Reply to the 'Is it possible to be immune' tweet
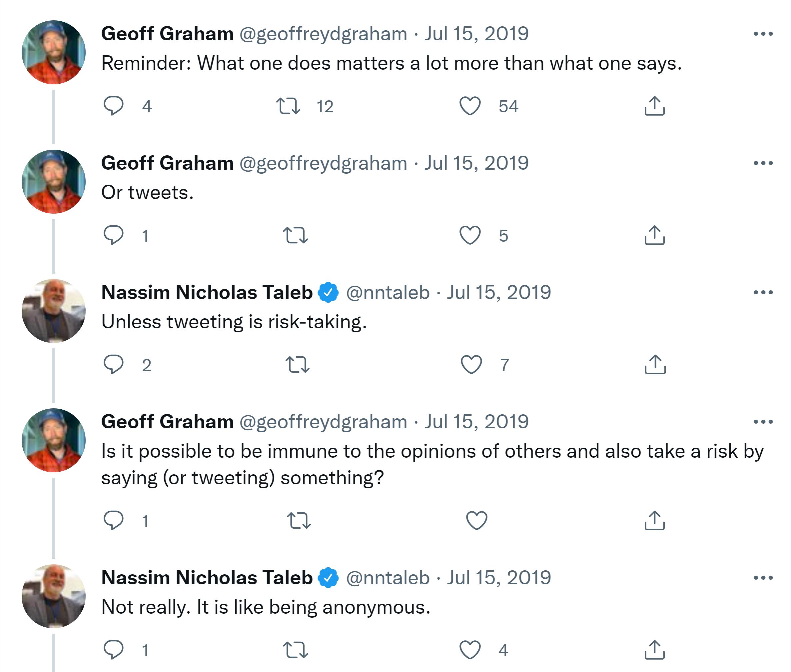Image resolution: width=791 pixels, height=672 pixels. pos(114,520)
